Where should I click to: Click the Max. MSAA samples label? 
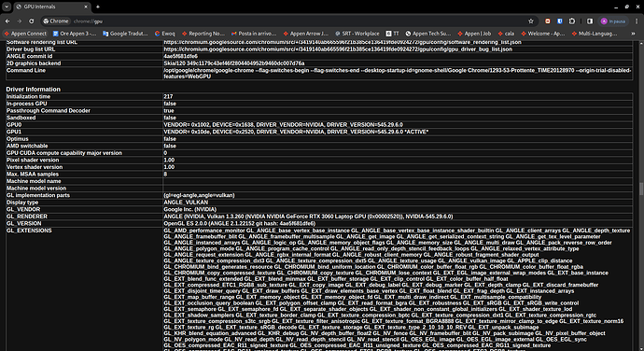pyautogui.click(x=33, y=175)
